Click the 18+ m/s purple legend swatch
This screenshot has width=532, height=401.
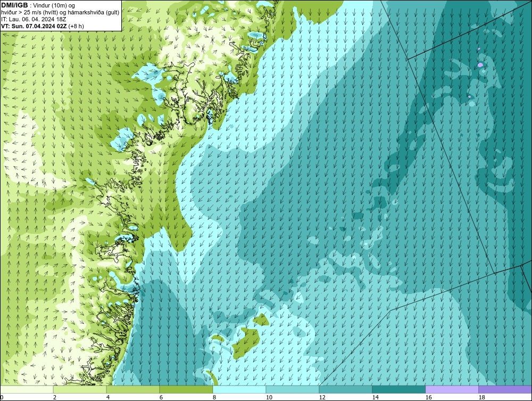click(505, 389)
